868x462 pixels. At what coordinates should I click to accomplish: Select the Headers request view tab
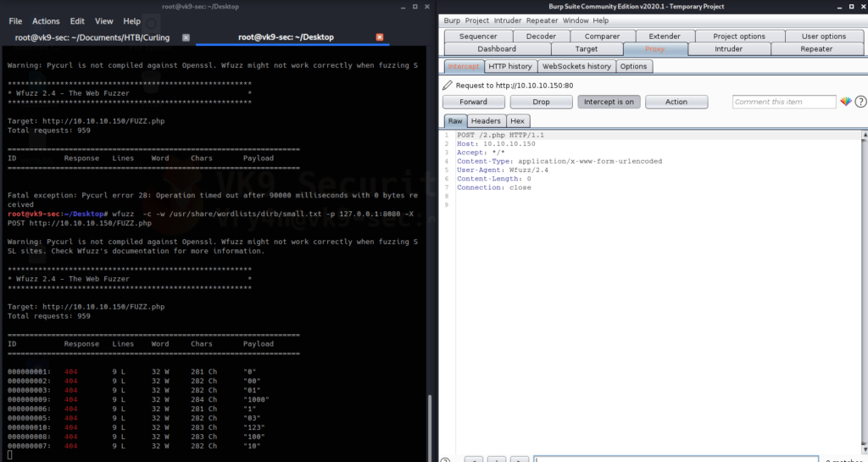pyautogui.click(x=486, y=120)
